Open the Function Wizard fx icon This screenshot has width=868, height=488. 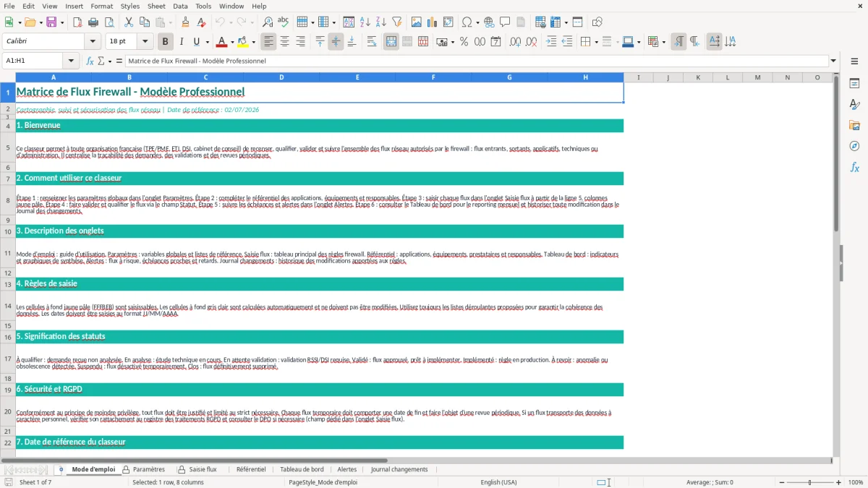pyautogui.click(x=90, y=61)
